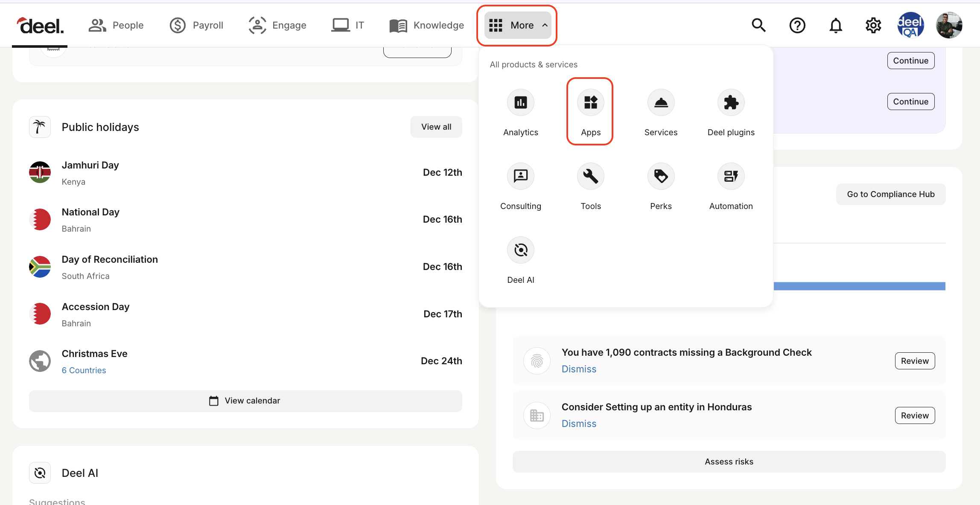Open Deel AI from the menu
The height and width of the screenshot is (505, 980).
(520, 250)
